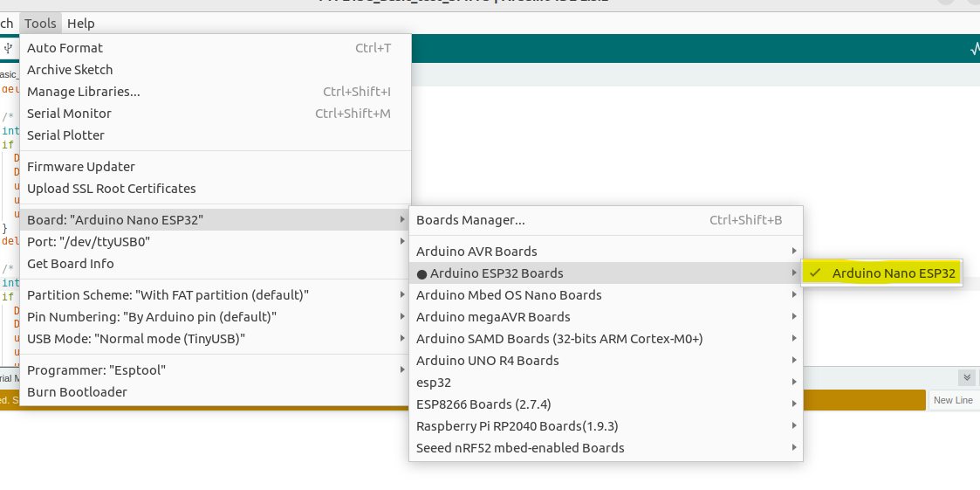Viewport: 980px width, 490px height.
Task: Launch Firmware Updater
Action: coord(216,167)
